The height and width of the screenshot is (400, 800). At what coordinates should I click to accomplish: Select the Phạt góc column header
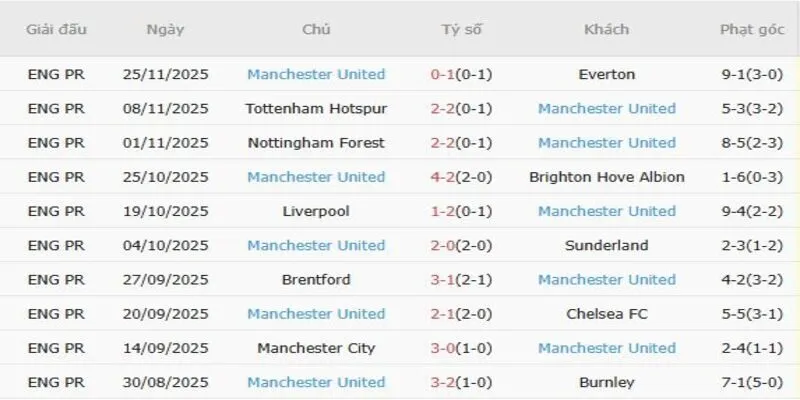[751, 29]
